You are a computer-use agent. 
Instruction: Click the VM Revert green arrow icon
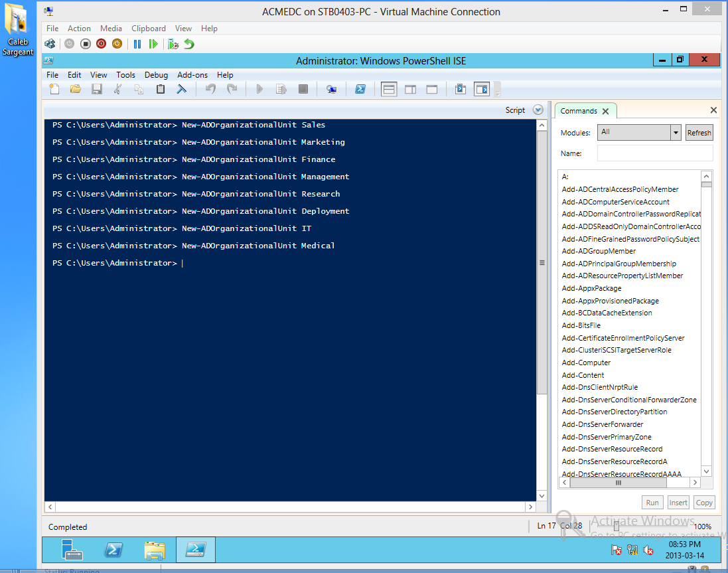[189, 44]
